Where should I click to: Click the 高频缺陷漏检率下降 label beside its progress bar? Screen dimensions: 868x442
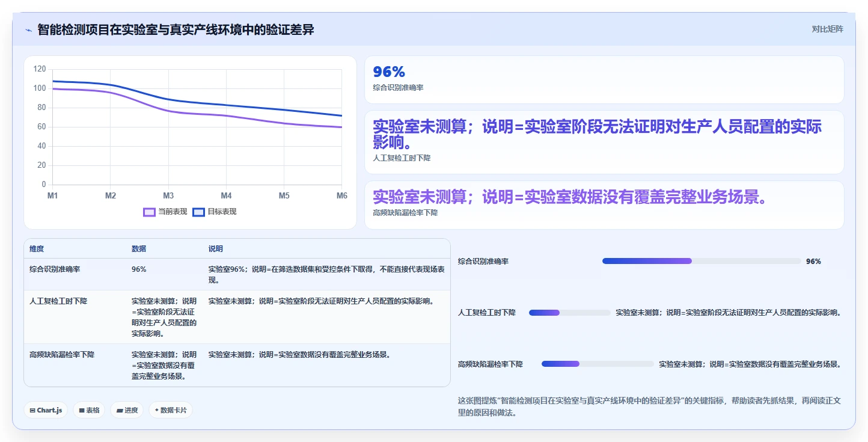pos(491,364)
